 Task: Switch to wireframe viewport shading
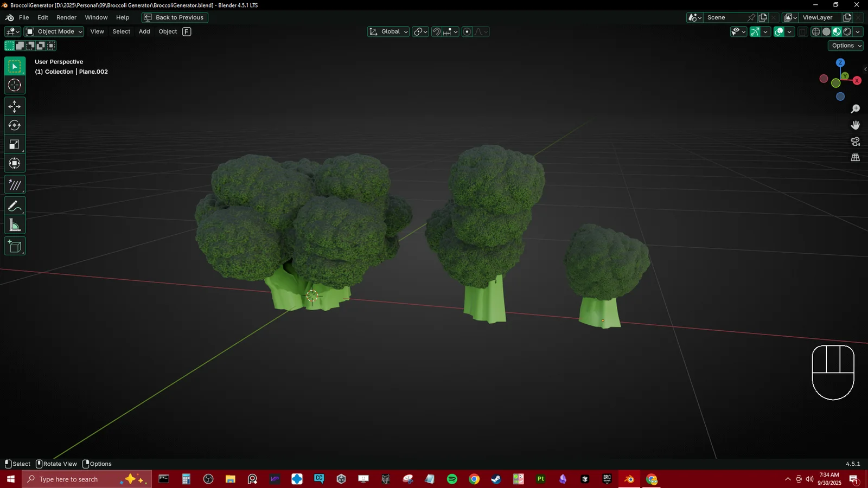point(816,32)
